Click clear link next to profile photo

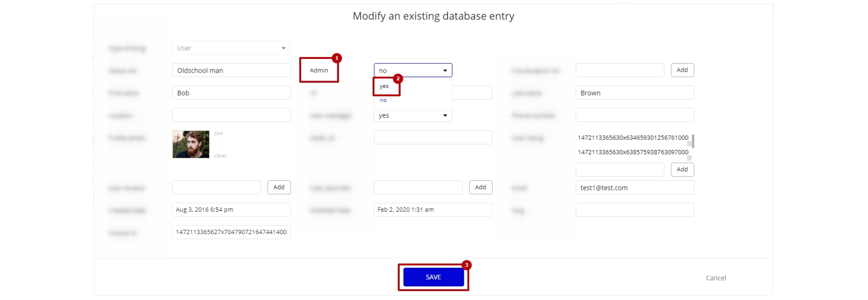click(x=220, y=156)
